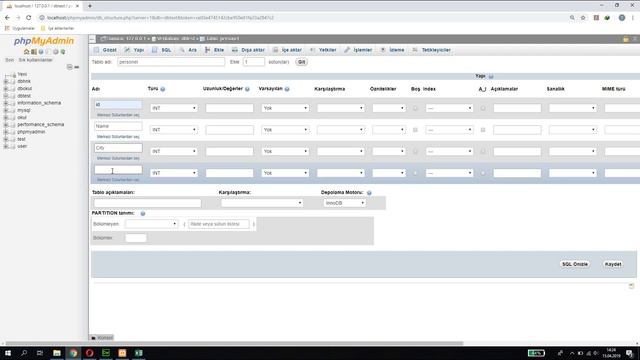Image resolution: width=640 pixels, height=360 pixels.
Task: Click the Tablo açıklamaları input field
Action: pyautogui.click(x=147, y=203)
